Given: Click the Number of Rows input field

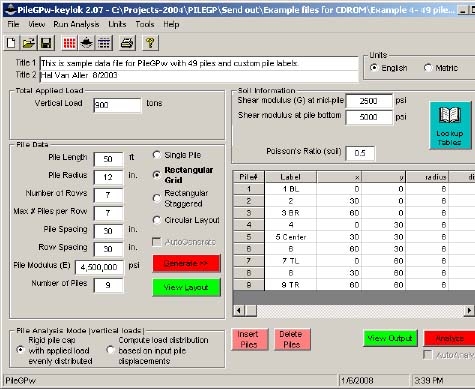Looking at the screenshot, I should pyautogui.click(x=108, y=195).
